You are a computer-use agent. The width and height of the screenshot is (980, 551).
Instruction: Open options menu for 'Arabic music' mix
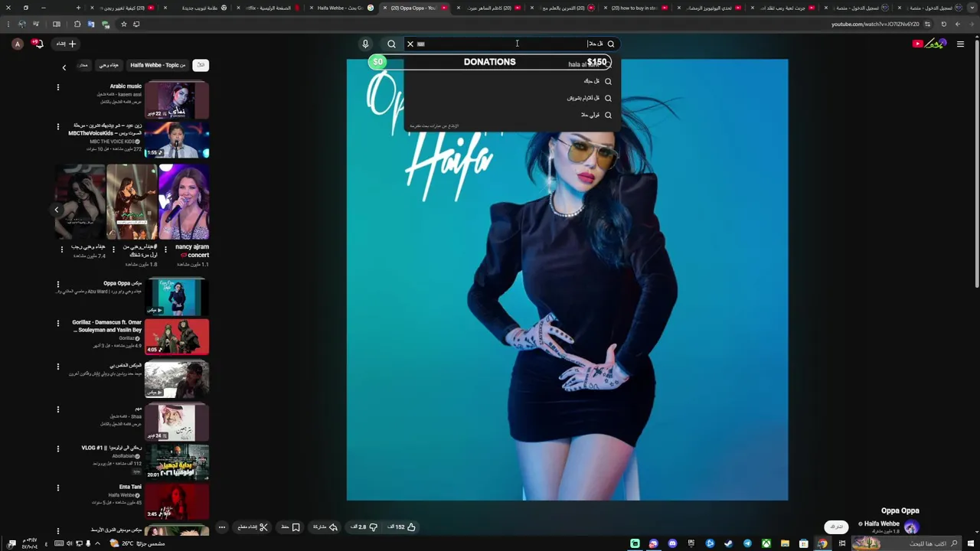click(57, 87)
